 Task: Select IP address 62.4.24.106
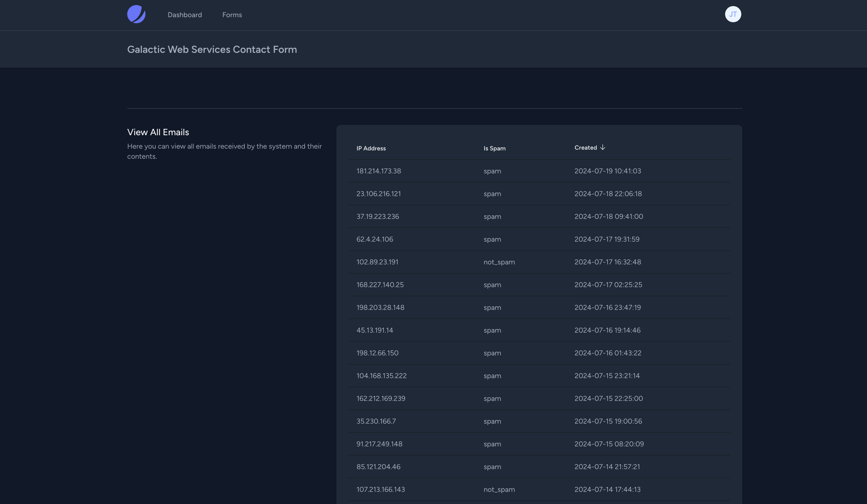[x=375, y=239]
